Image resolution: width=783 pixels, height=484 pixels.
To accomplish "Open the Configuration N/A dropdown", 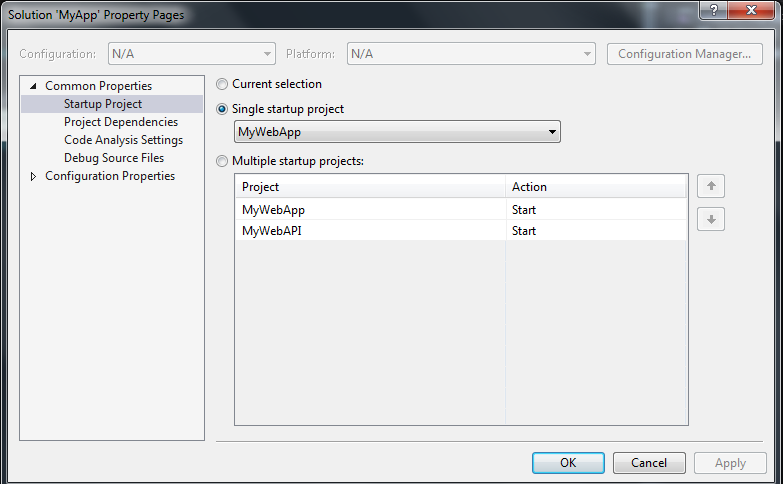I will click(x=192, y=53).
